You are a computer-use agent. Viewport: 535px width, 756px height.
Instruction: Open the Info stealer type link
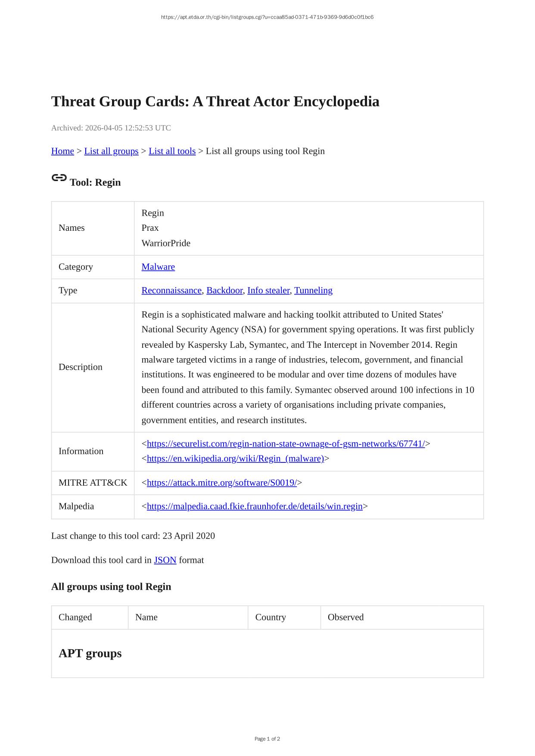click(268, 291)
